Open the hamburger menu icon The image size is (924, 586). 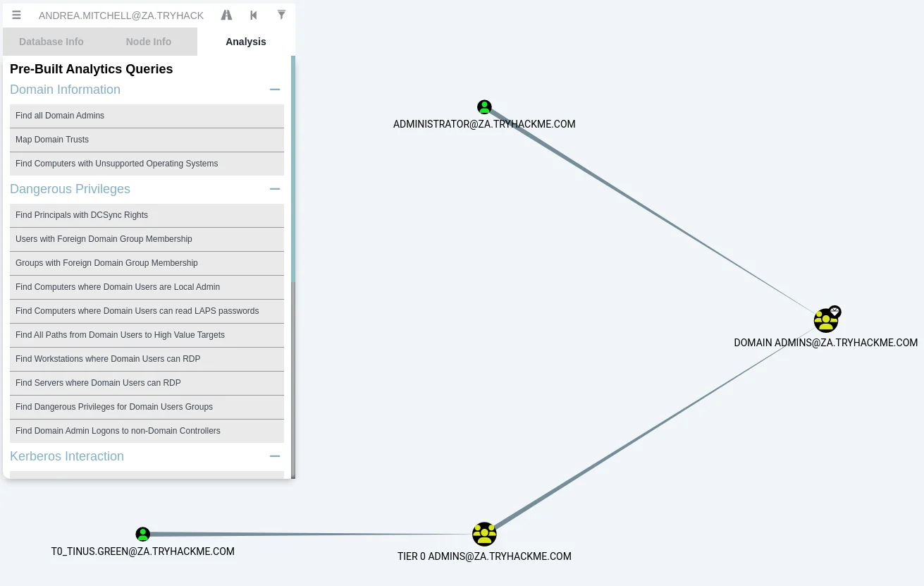(16, 15)
